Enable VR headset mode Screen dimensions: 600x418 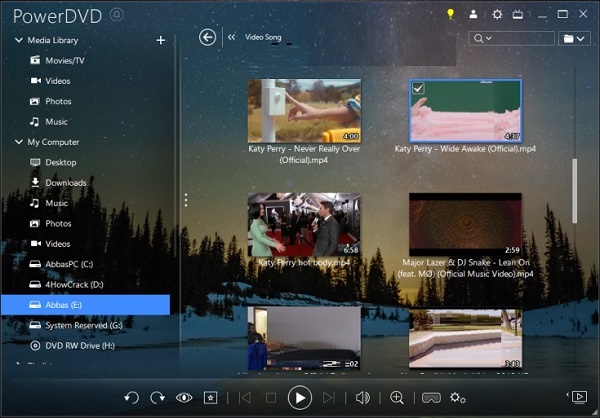432,398
